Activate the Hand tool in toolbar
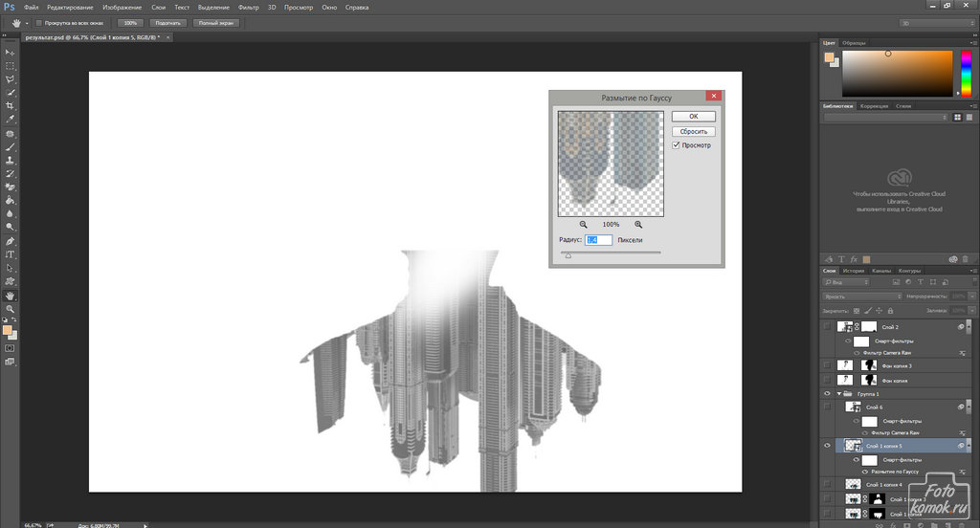The image size is (980, 528). [10, 296]
